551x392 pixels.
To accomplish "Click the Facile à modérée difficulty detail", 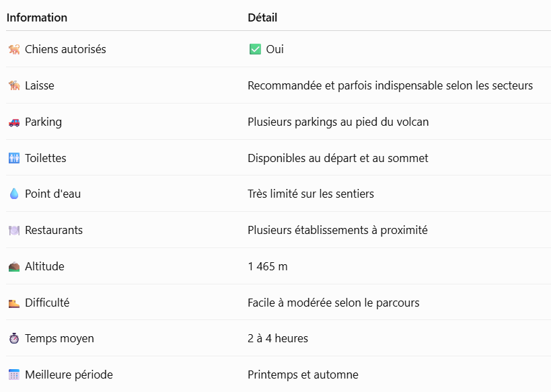I will click(334, 303).
